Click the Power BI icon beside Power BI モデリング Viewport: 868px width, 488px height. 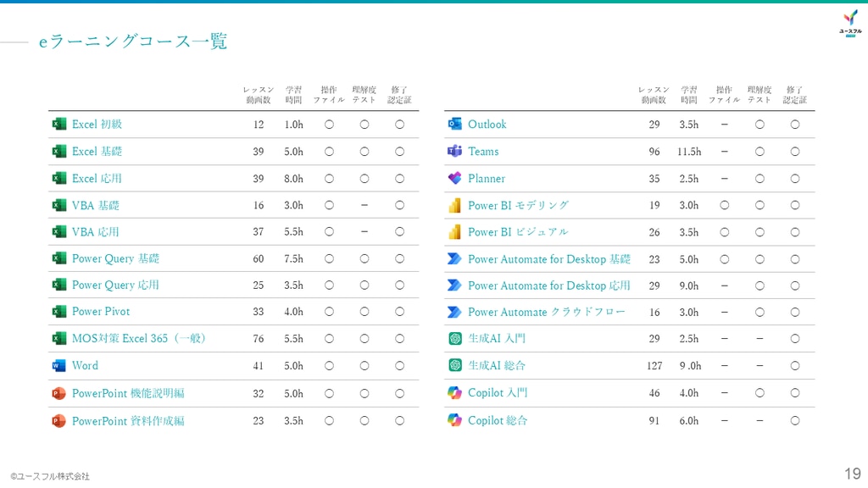[454, 206]
